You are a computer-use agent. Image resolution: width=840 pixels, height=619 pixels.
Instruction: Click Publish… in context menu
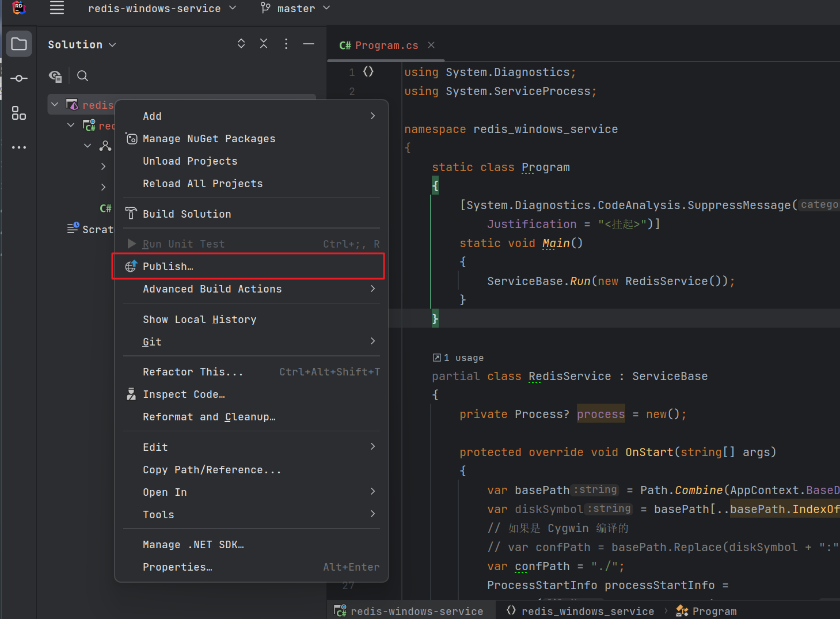pos(252,266)
